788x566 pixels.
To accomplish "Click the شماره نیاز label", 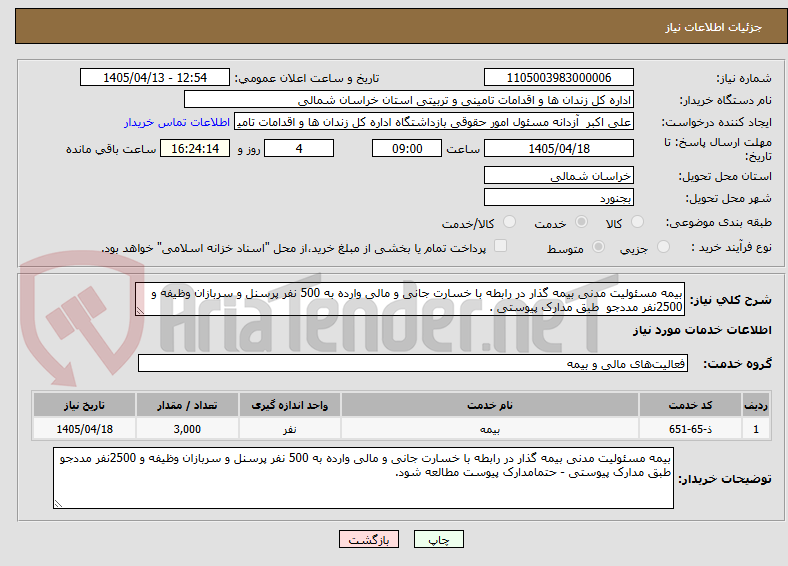I will (x=744, y=78).
